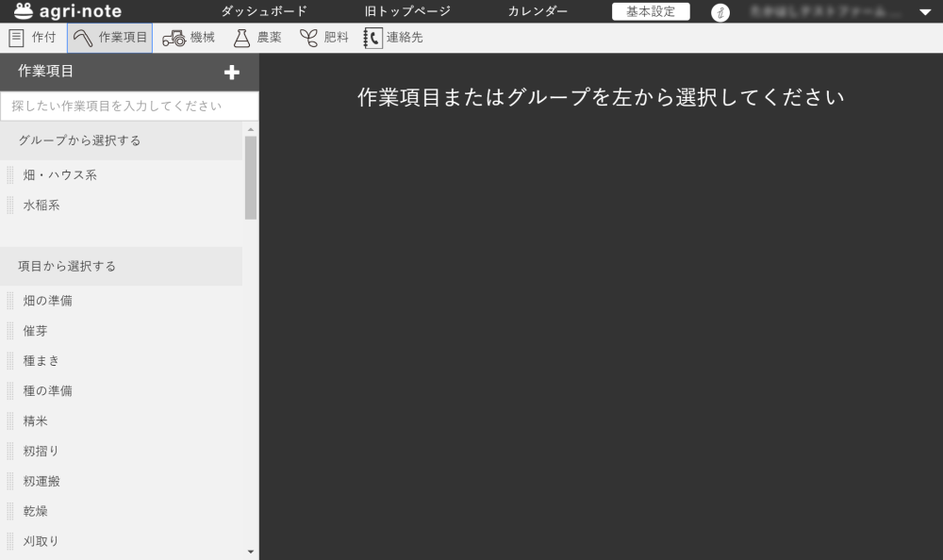Click the plus icon to add 作業項目
The height and width of the screenshot is (560, 943).
pyautogui.click(x=232, y=72)
